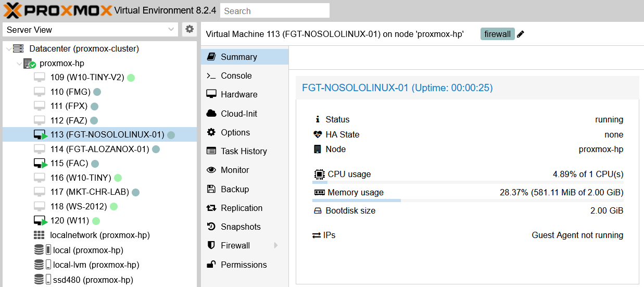
Task: Open the Monitor tab
Action: (245, 170)
